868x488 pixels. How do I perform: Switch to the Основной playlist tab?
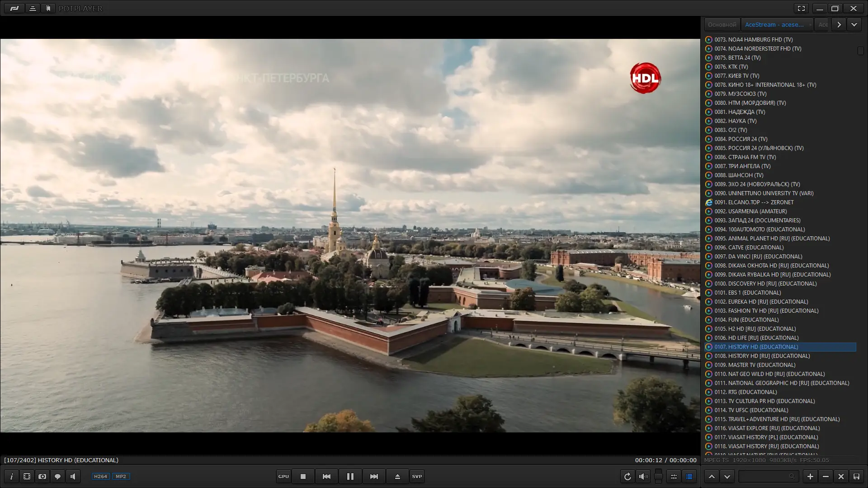pos(722,24)
